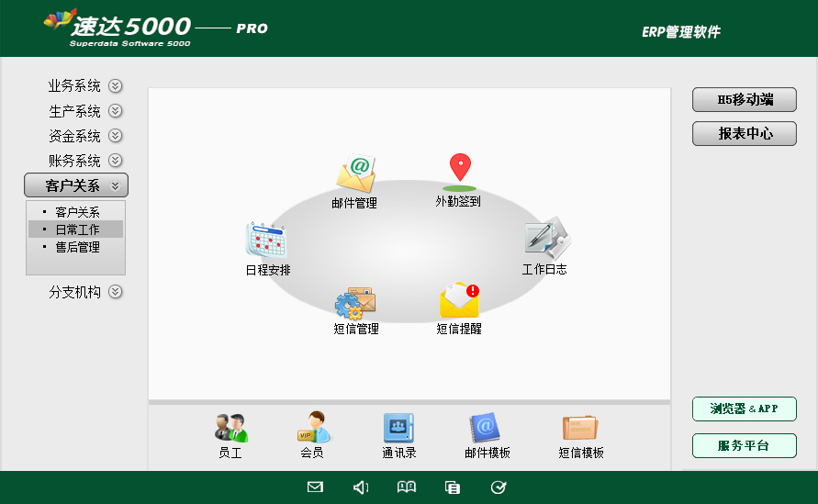Click the 会员 VIP member icon

pyautogui.click(x=314, y=427)
